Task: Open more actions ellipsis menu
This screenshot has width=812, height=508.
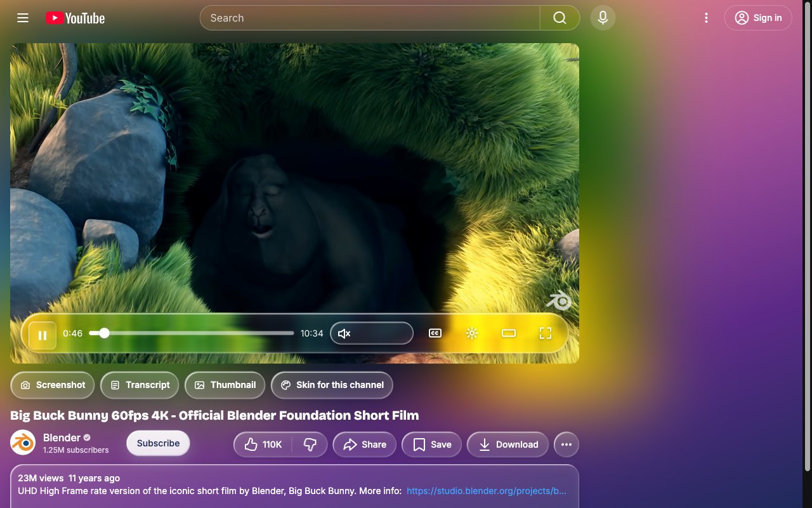Action: tap(566, 444)
